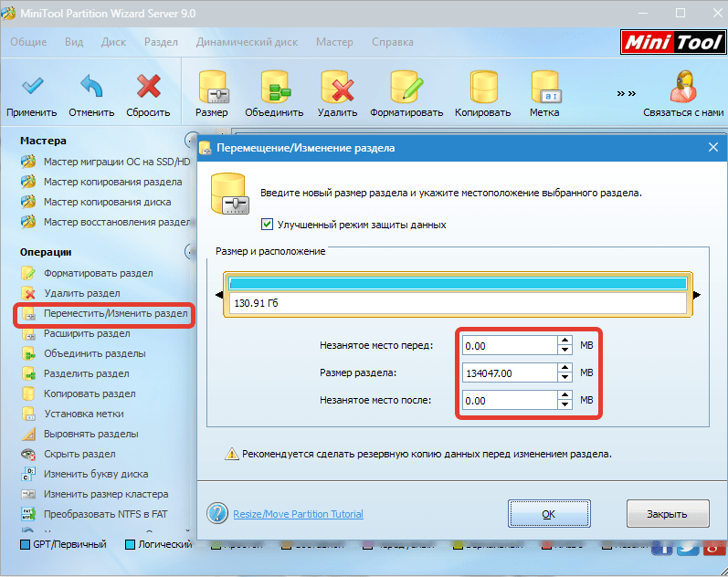This screenshot has height=577, width=728.
Task: Launch Мастер копирования диска
Action: [96, 202]
